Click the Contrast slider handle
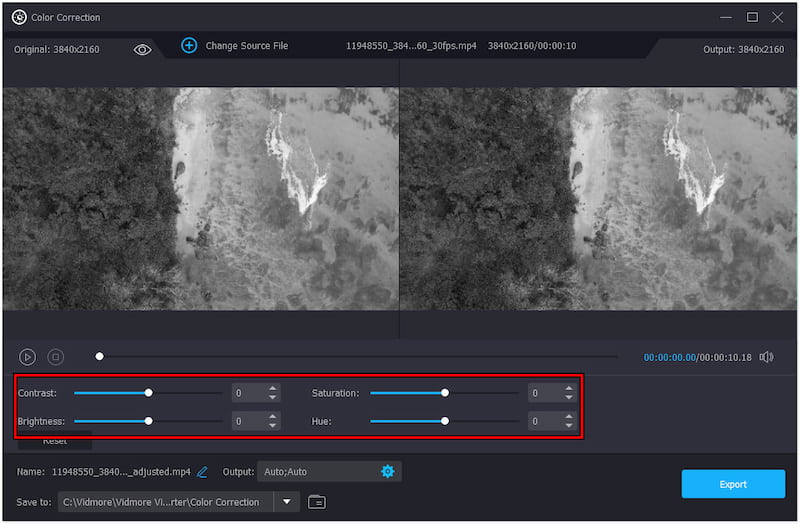800x524 pixels. [x=149, y=393]
